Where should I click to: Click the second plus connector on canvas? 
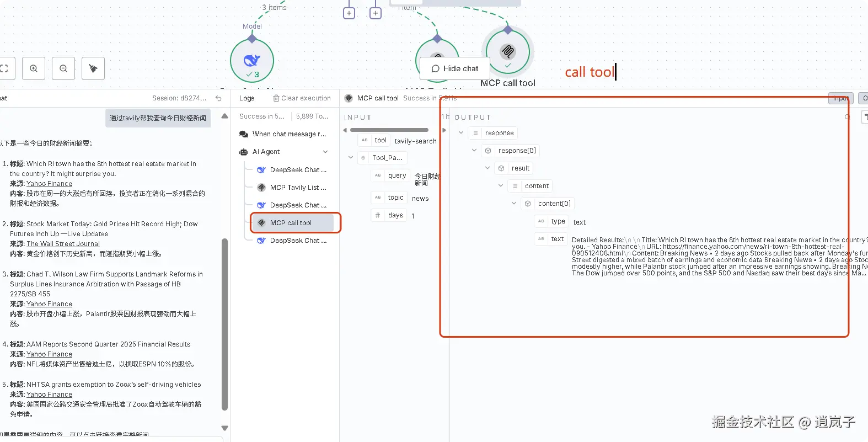[376, 13]
